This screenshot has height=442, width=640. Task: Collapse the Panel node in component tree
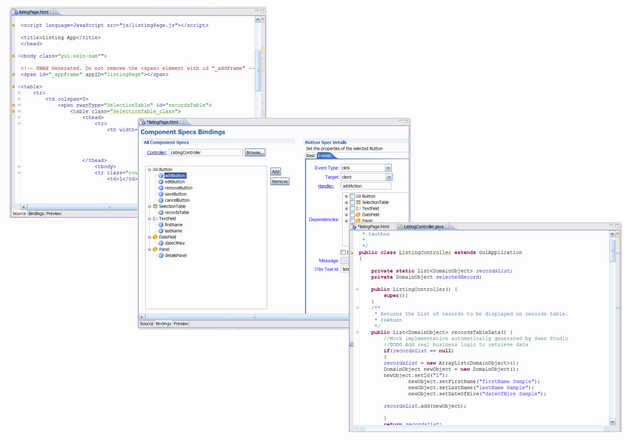(149, 249)
